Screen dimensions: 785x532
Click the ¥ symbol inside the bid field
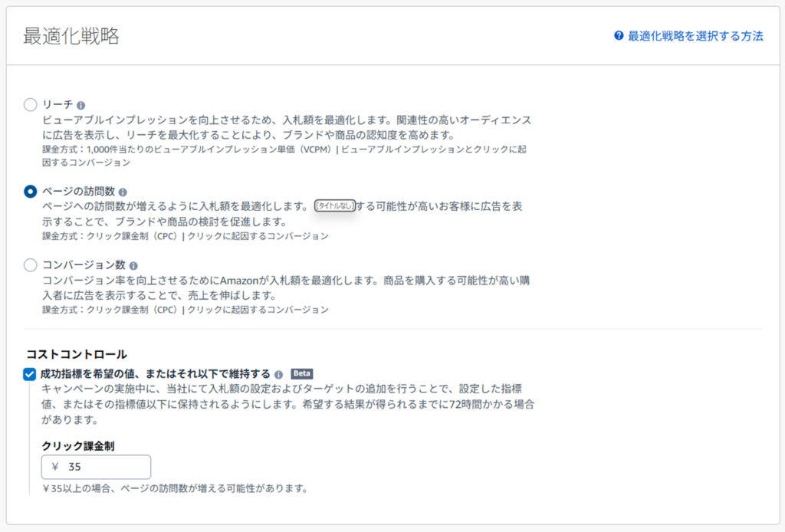(x=55, y=467)
